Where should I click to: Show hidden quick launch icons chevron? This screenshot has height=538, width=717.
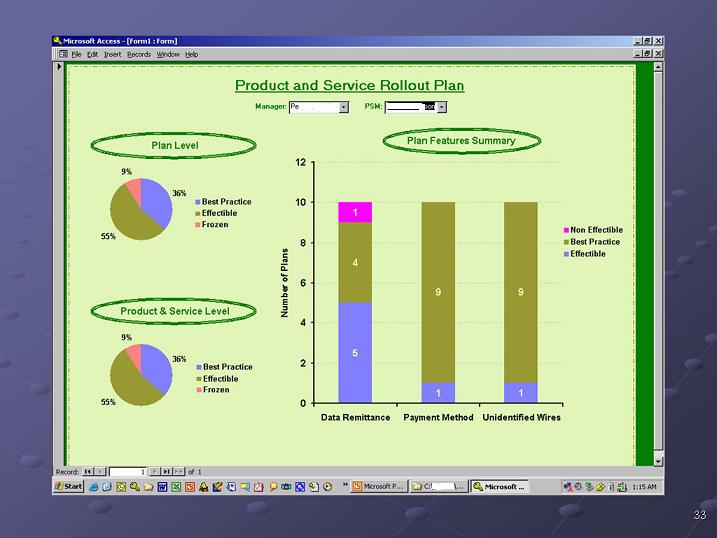pos(345,487)
